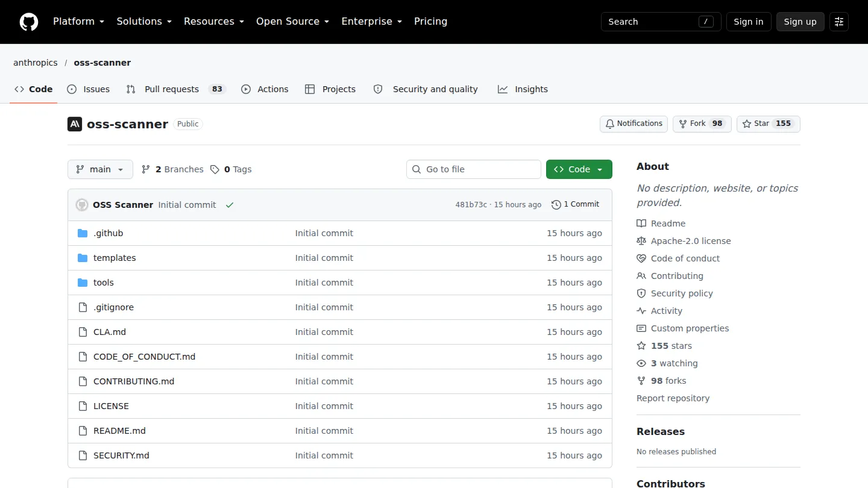Open the anthropics organization link
The image size is (868, 488).
(36, 63)
